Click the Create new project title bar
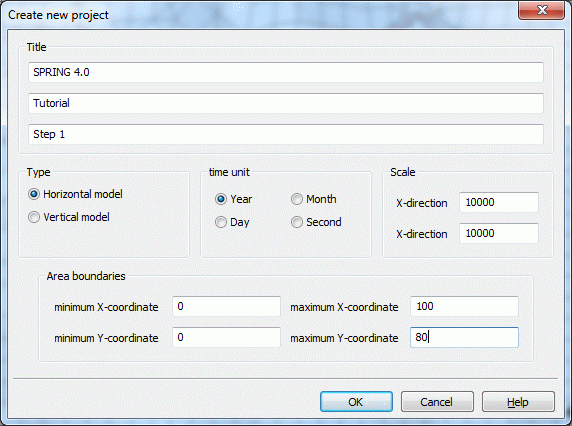Image resolution: width=572 pixels, height=426 pixels. point(255,15)
